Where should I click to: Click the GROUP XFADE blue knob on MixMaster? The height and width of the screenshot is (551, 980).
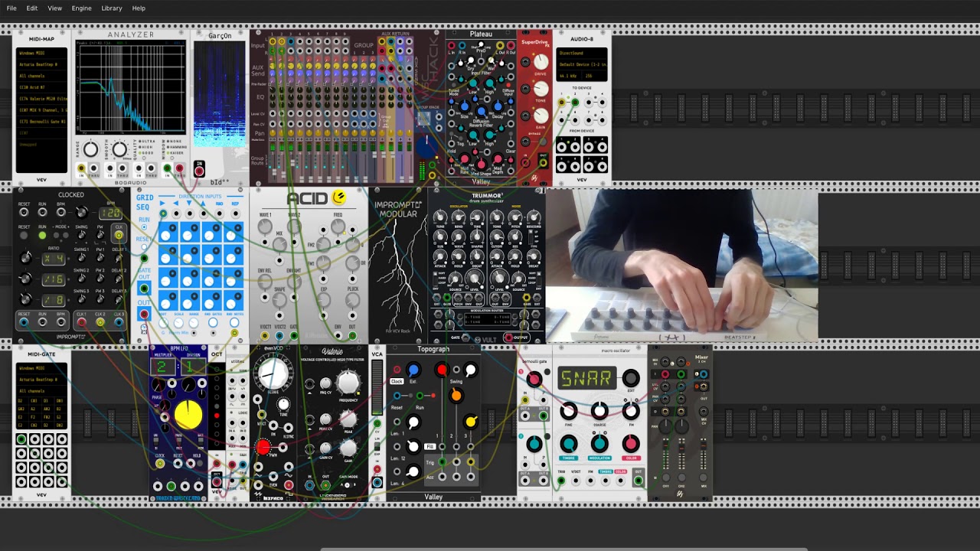click(427, 145)
